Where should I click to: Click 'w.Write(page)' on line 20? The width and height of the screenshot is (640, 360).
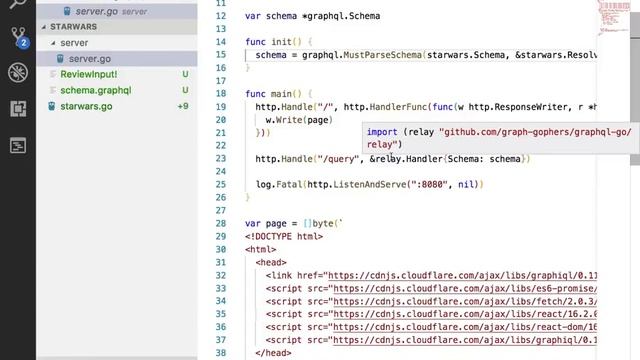click(299, 120)
